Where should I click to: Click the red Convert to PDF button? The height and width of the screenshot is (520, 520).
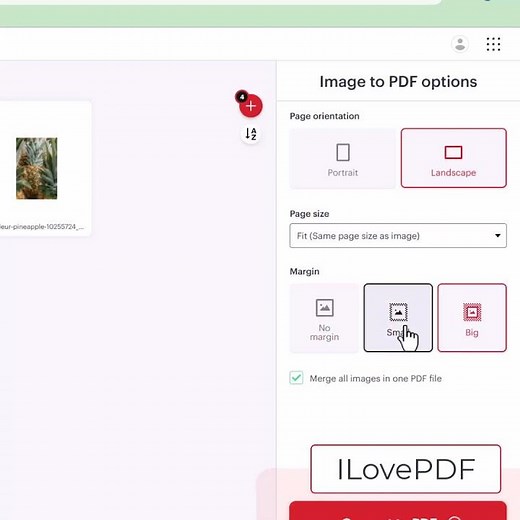(398, 511)
